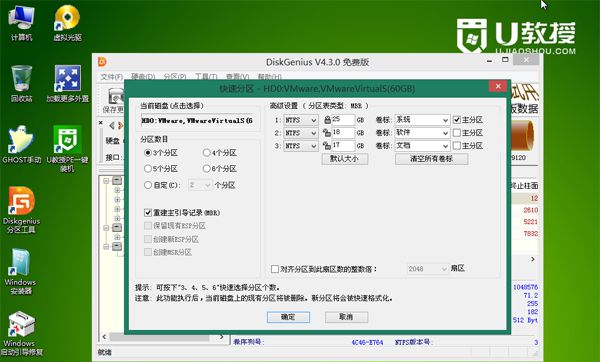Select the 6个分区 radio button
The image size is (600, 362).
point(207,168)
